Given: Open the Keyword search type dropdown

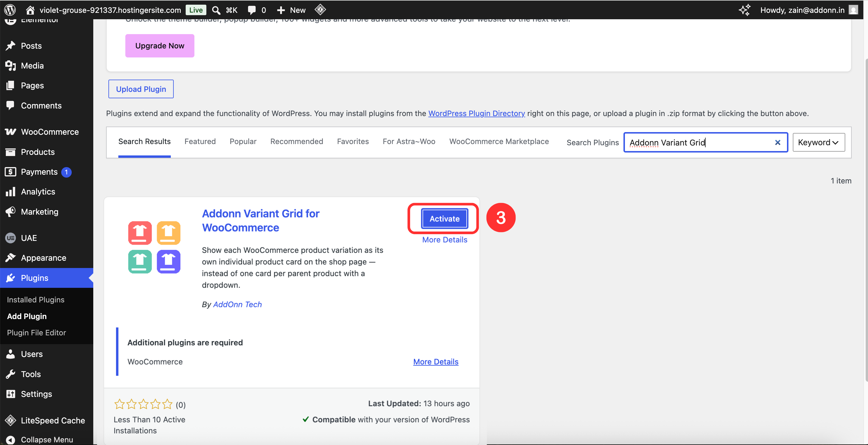Looking at the screenshot, I should pos(818,142).
